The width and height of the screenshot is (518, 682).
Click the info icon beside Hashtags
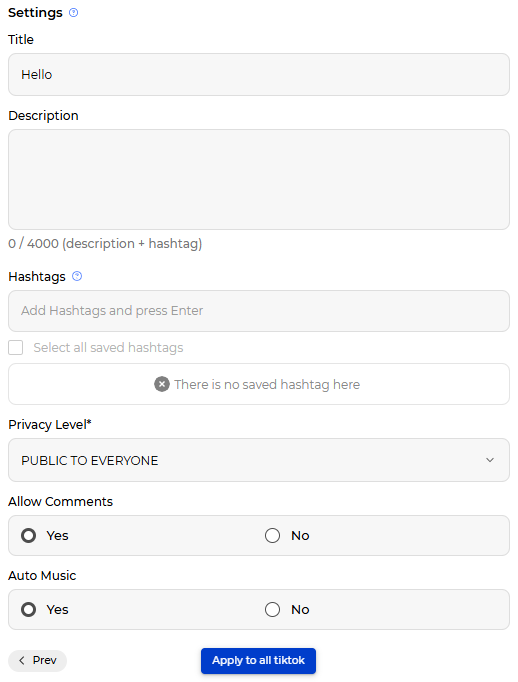[x=77, y=276]
